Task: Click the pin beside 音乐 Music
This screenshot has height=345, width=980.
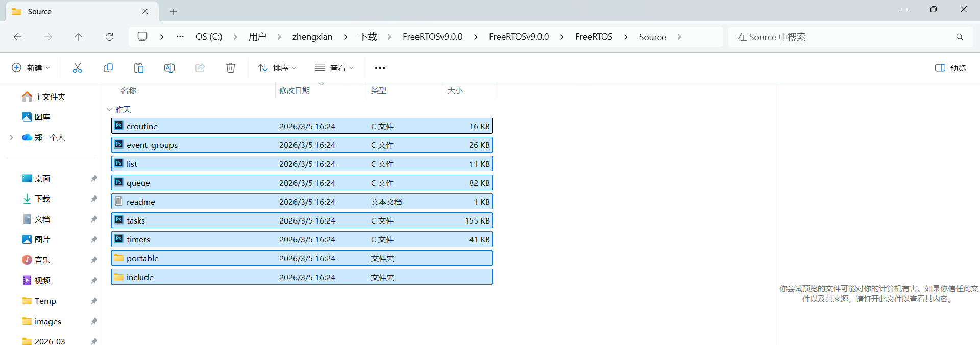Action: [x=94, y=260]
